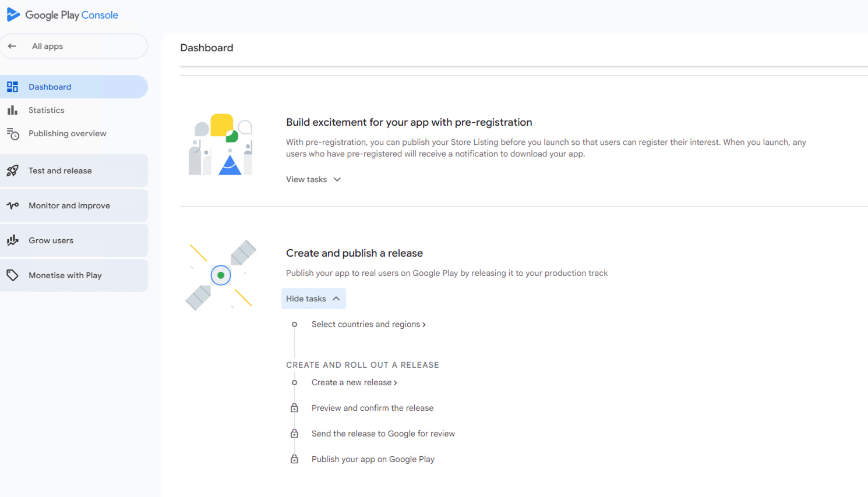Click the Dashboard grid icon in sidebar
Image resolution: width=868 pixels, height=497 pixels.
pos(12,87)
